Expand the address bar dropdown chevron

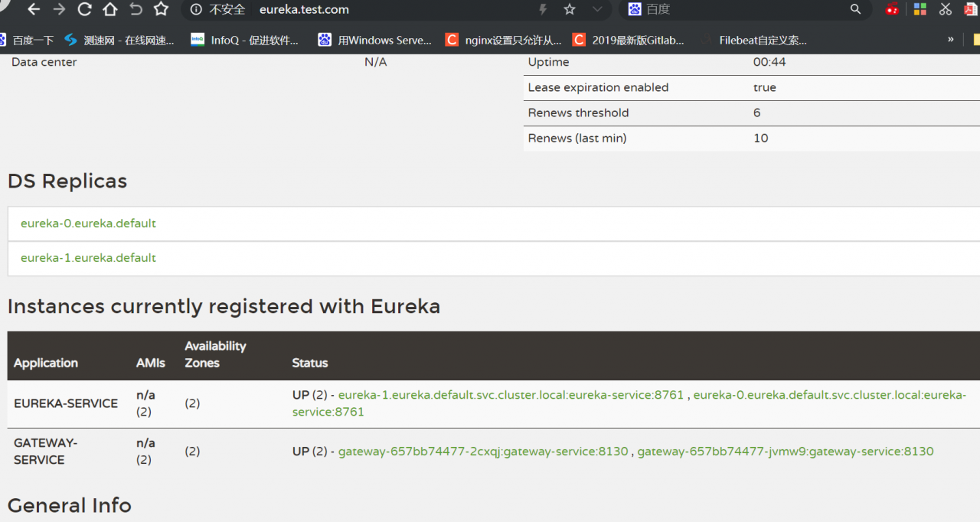tap(597, 9)
